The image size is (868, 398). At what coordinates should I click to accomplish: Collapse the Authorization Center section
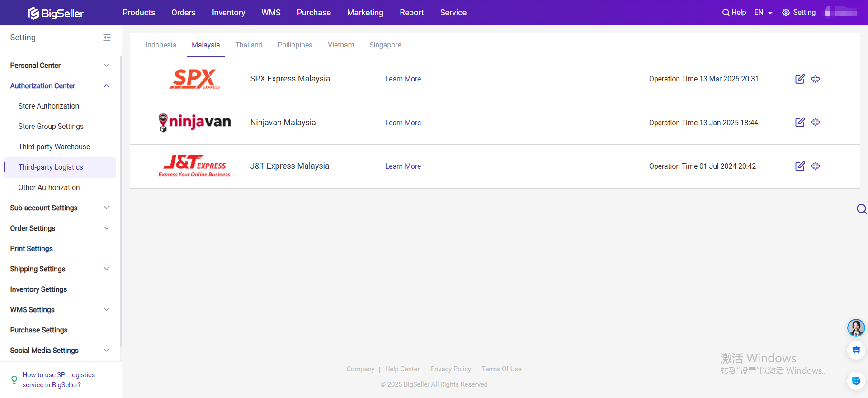pyautogui.click(x=107, y=86)
